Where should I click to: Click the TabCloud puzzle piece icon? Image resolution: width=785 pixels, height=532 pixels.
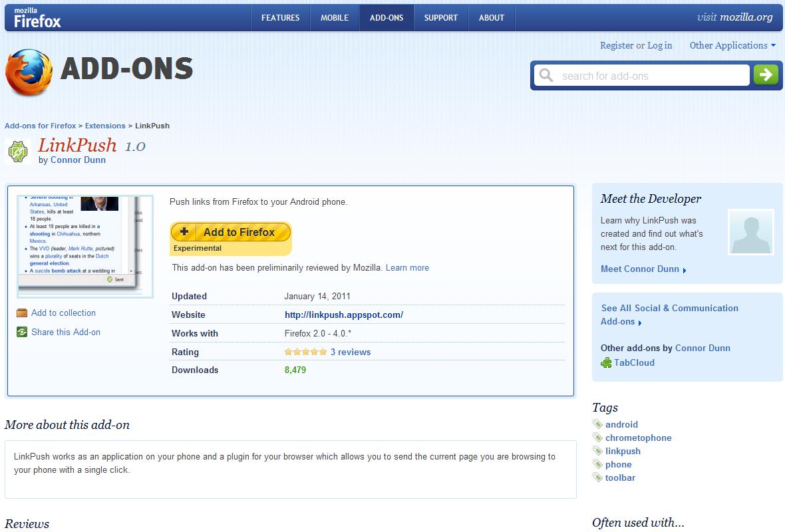point(606,363)
